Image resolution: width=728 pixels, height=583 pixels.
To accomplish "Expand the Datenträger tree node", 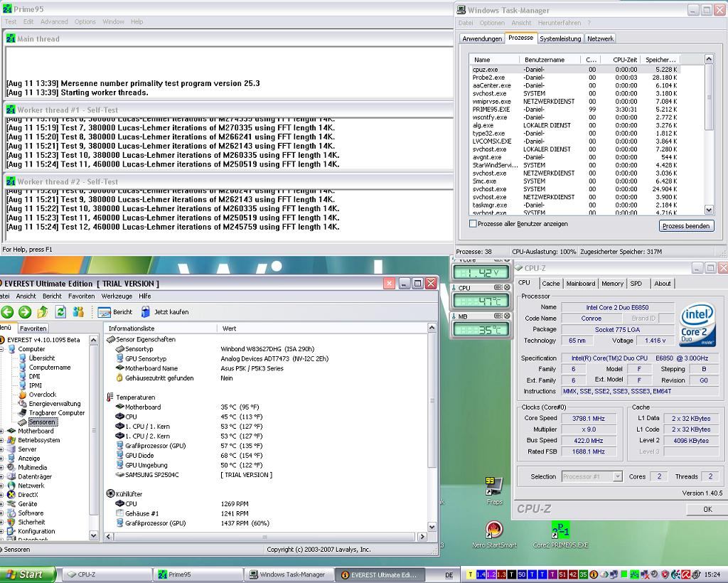I will coord(2,476).
